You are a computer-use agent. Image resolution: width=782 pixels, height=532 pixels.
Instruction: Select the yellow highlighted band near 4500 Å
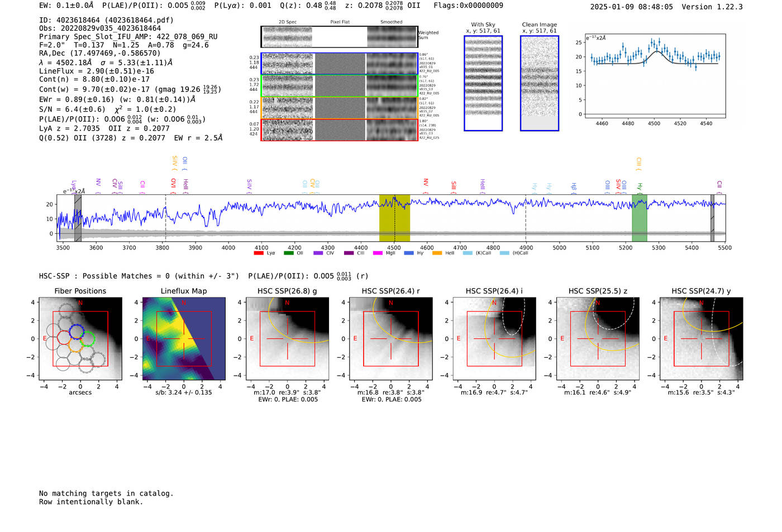pos(394,218)
